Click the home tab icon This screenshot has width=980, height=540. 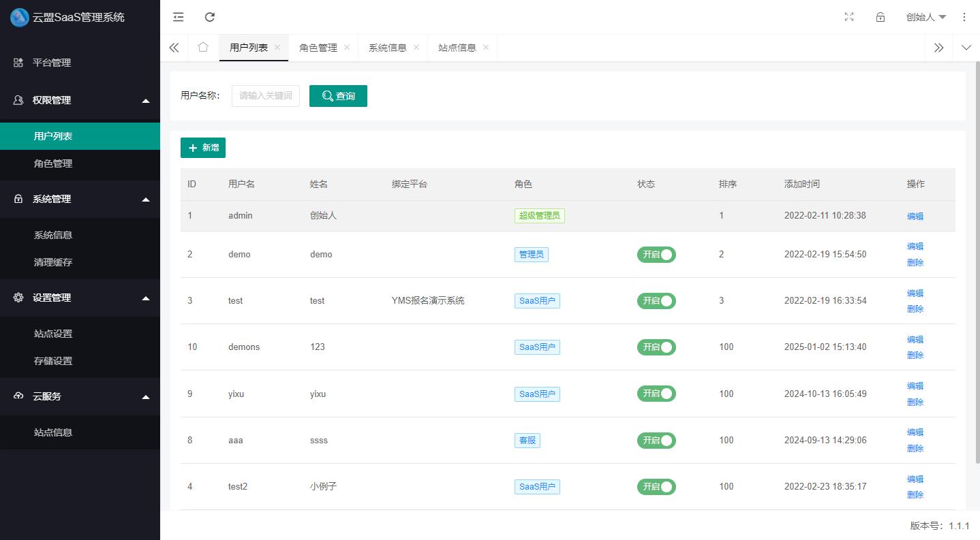(202, 47)
